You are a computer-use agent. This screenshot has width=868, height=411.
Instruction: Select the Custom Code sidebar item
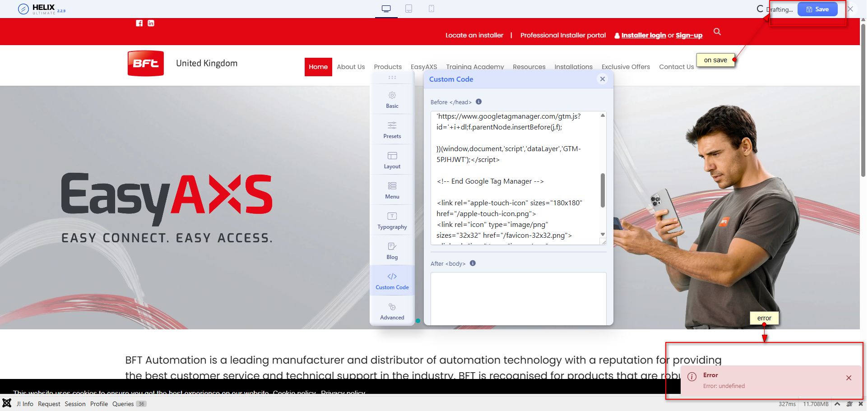pos(392,281)
